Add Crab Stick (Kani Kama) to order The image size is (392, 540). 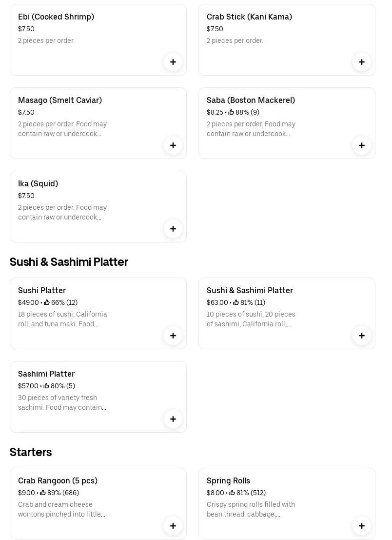(362, 62)
